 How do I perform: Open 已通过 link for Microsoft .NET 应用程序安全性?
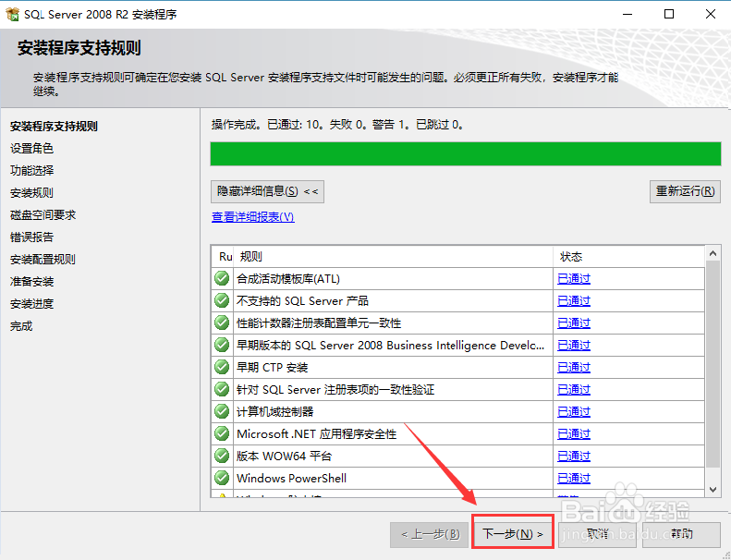(574, 433)
